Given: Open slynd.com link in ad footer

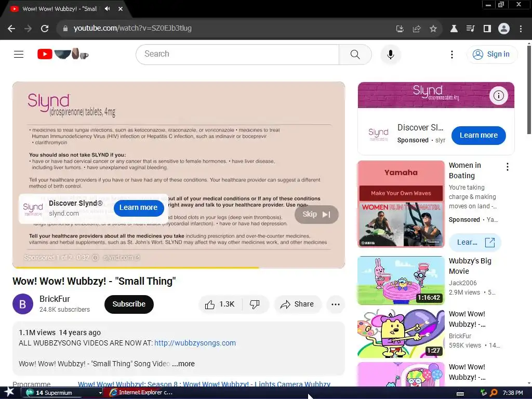Looking at the screenshot, I should click(121, 258).
